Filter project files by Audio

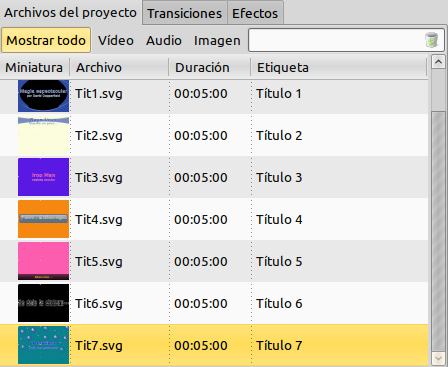pyautogui.click(x=164, y=40)
